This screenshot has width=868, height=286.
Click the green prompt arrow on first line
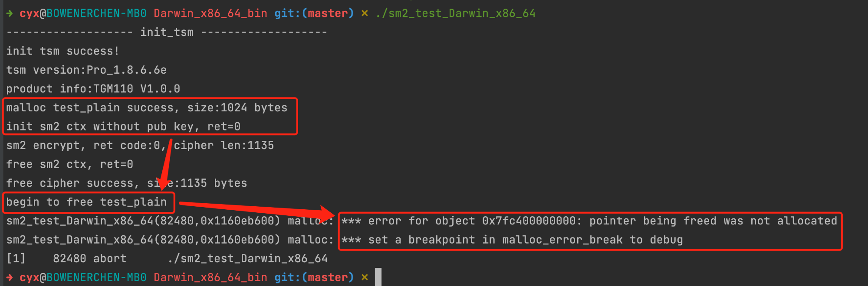click(10, 13)
